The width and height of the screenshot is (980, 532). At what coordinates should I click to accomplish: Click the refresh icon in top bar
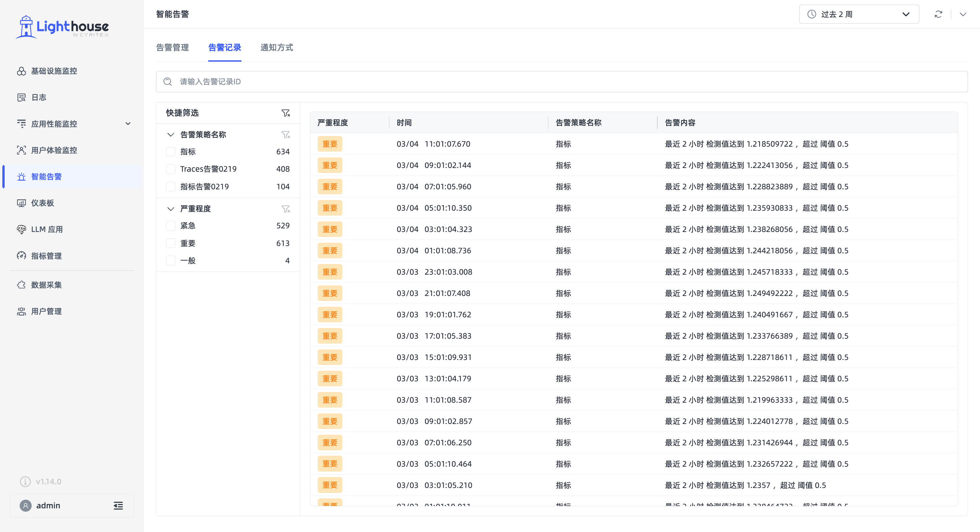(x=938, y=14)
